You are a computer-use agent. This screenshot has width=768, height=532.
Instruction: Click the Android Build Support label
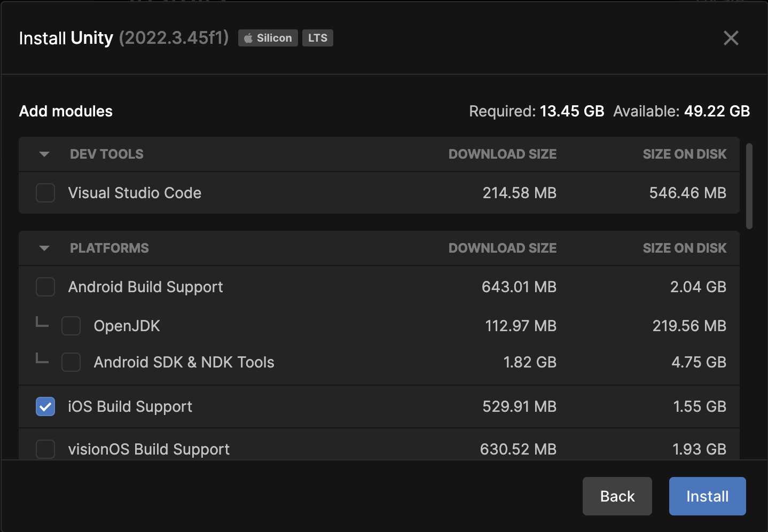pos(145,287)
